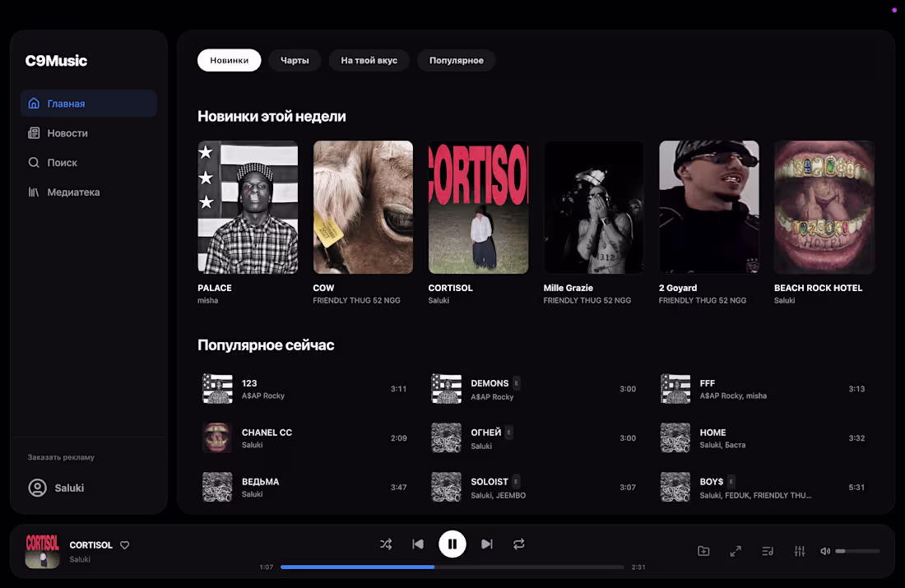Play the track HOME by Saluki, Баста
This screenshot has height=588, width=905.
763,438
